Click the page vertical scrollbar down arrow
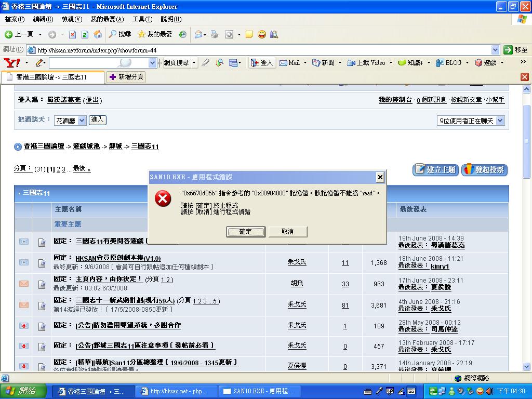This screenshot has width=532, height=399. [527, 366]
